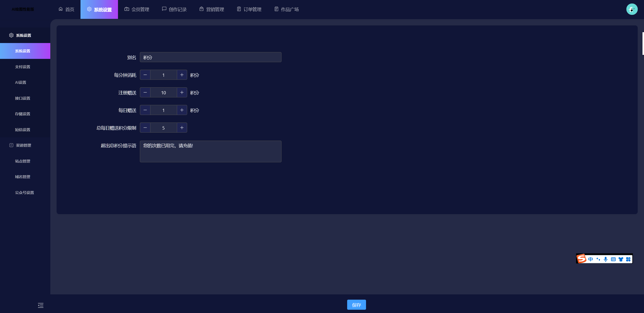Click the user avatar icon

(632, 9)
